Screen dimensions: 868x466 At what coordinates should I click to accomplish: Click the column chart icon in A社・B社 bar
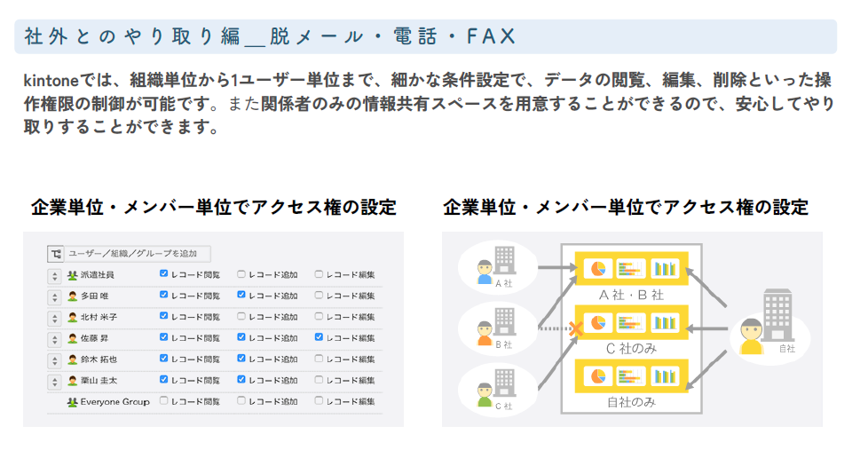coord(664,269)
